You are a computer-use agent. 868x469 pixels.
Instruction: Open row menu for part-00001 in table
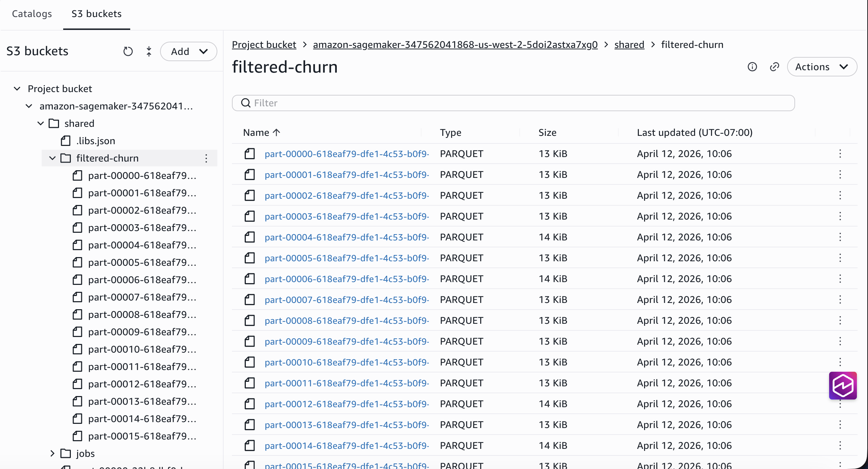point(840,174)
